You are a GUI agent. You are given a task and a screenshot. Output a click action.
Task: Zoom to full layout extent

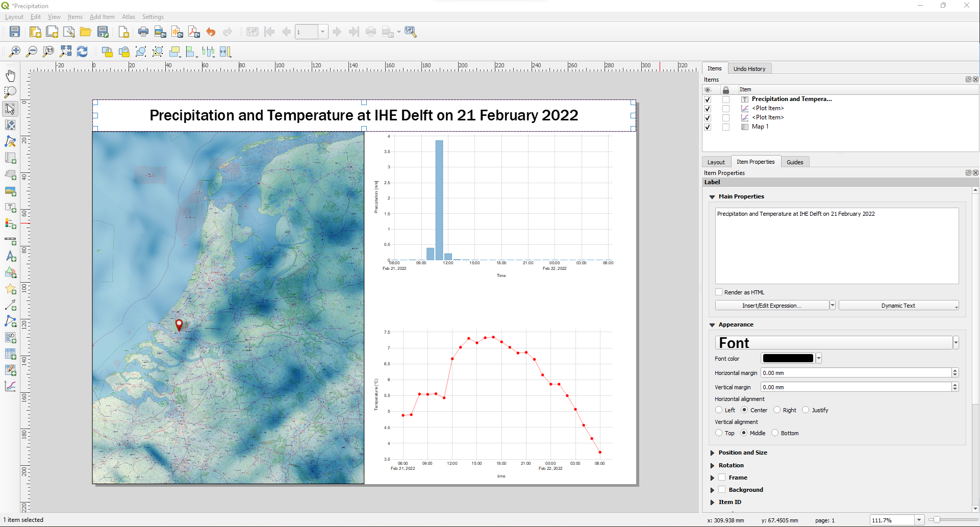pyautogui.click(x=65, y=52)
